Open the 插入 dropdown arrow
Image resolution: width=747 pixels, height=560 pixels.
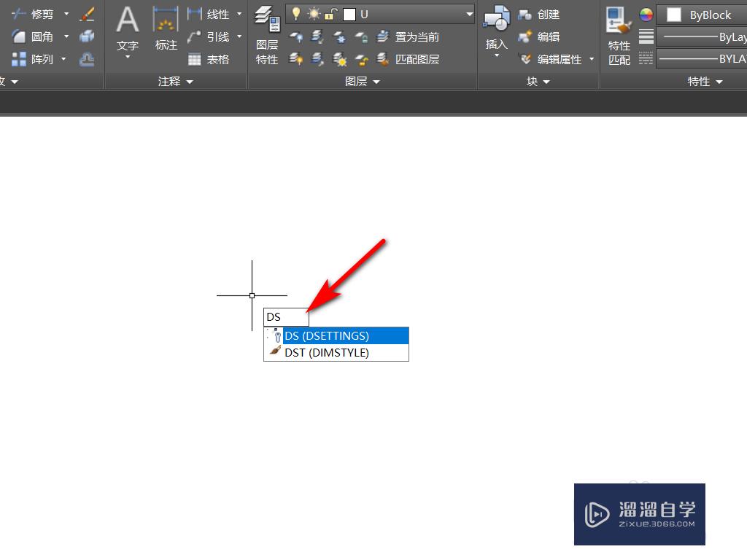[496, 55]
